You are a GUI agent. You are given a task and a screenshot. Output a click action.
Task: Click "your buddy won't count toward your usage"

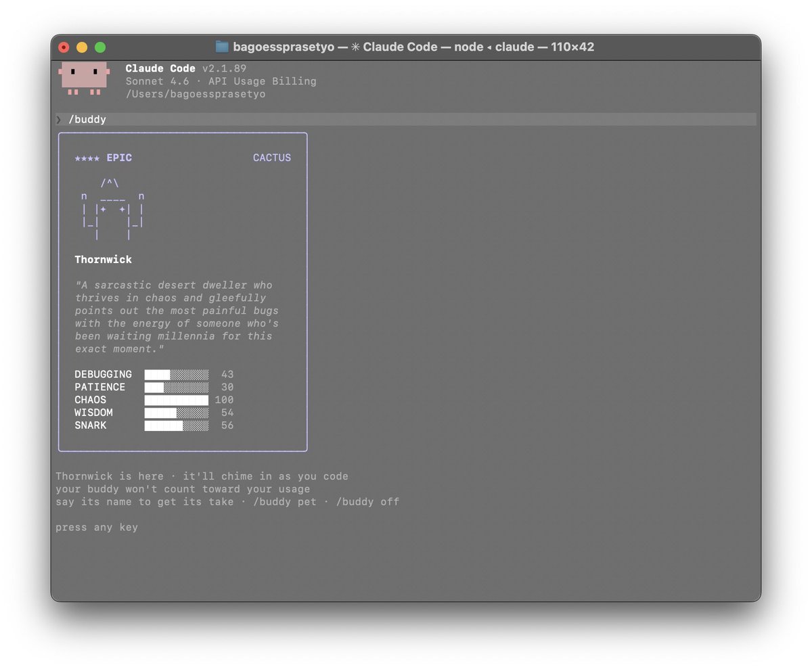pyautogui.click(x=183, y=489)
